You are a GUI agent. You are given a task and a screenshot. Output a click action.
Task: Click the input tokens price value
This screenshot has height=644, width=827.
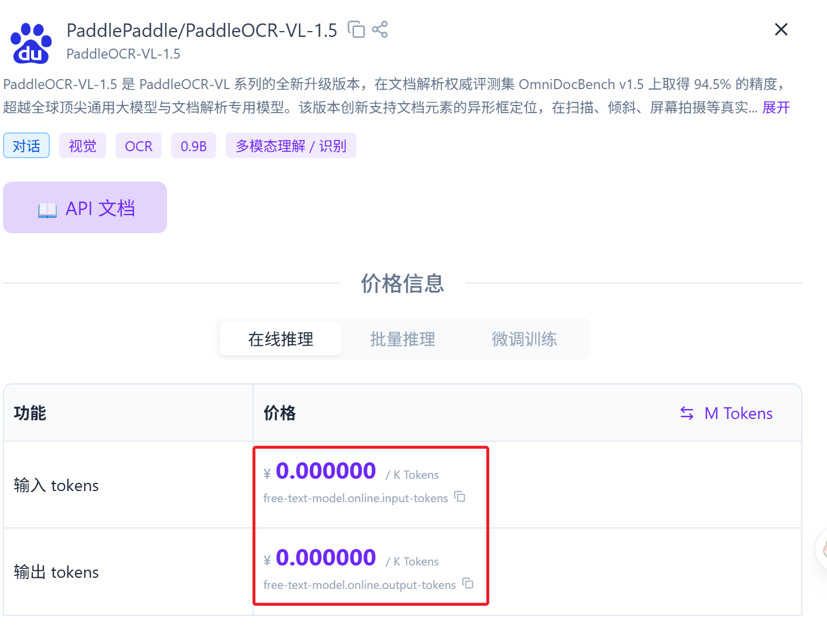click(326, 471)
